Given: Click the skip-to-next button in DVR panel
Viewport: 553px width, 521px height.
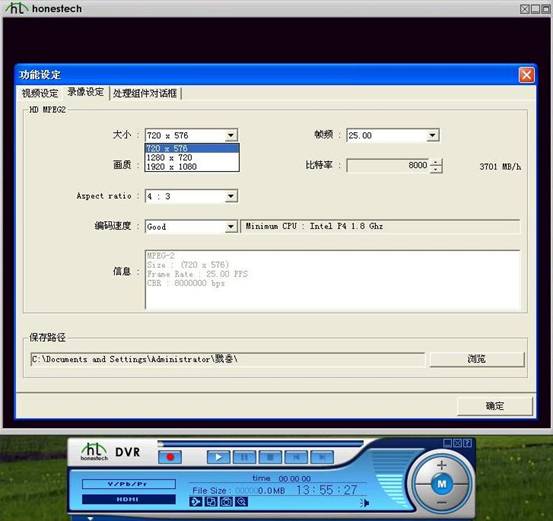Looking at the screenshot, I should click(322, 457).
